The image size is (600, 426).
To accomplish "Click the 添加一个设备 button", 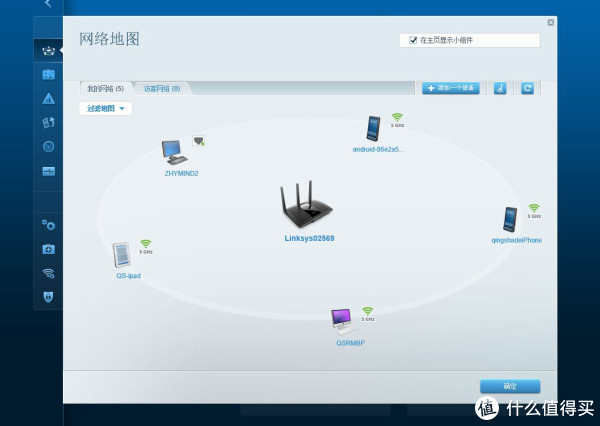I will coord(451,88).
